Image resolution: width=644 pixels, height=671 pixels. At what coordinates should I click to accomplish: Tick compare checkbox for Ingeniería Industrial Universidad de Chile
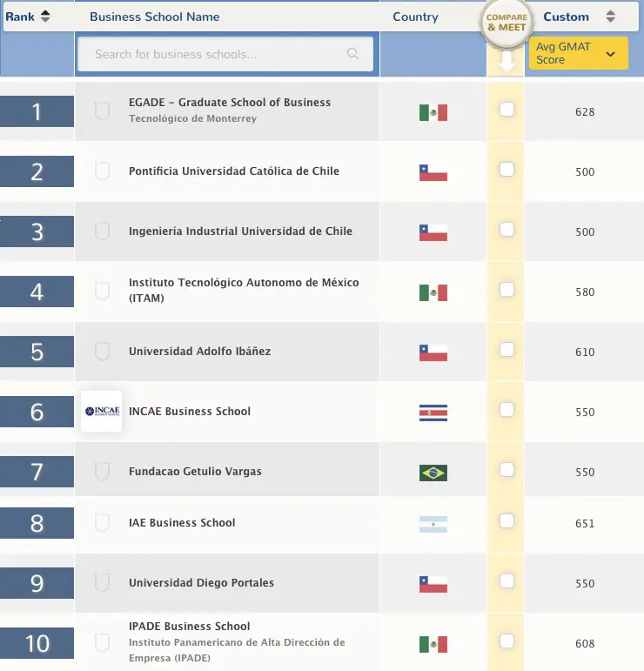click(506, 230)
